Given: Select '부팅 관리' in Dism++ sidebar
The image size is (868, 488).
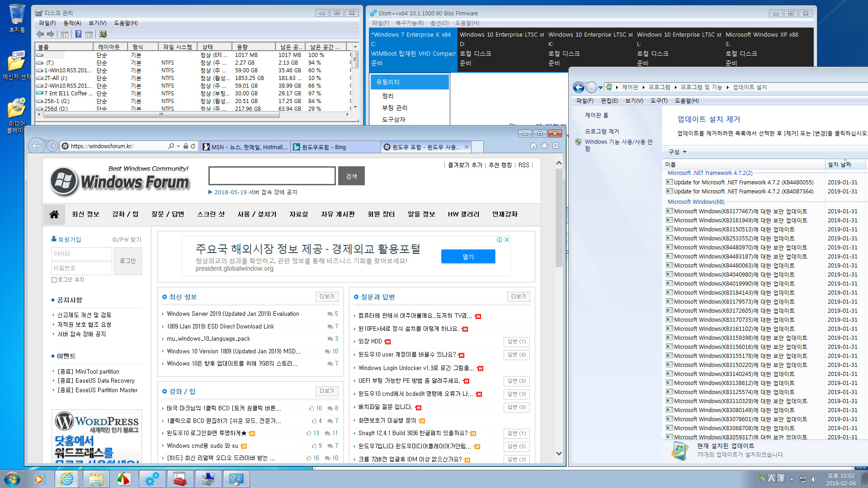Looking at the screenshot, I should point(394,108).
